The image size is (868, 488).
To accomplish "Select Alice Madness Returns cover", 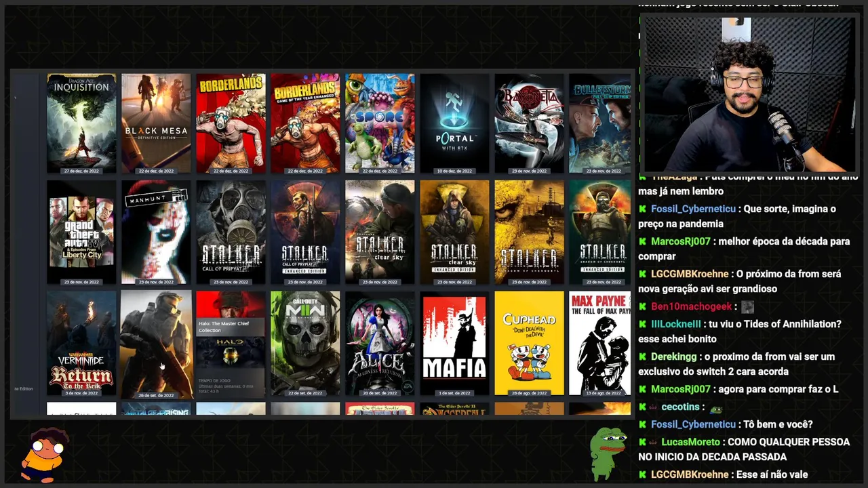I will tap(380, 344).
